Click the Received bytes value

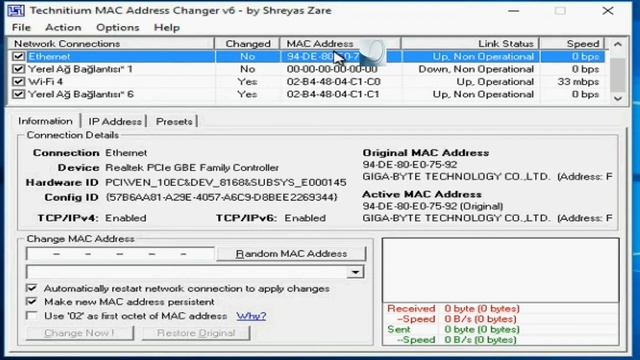point(482,309)
